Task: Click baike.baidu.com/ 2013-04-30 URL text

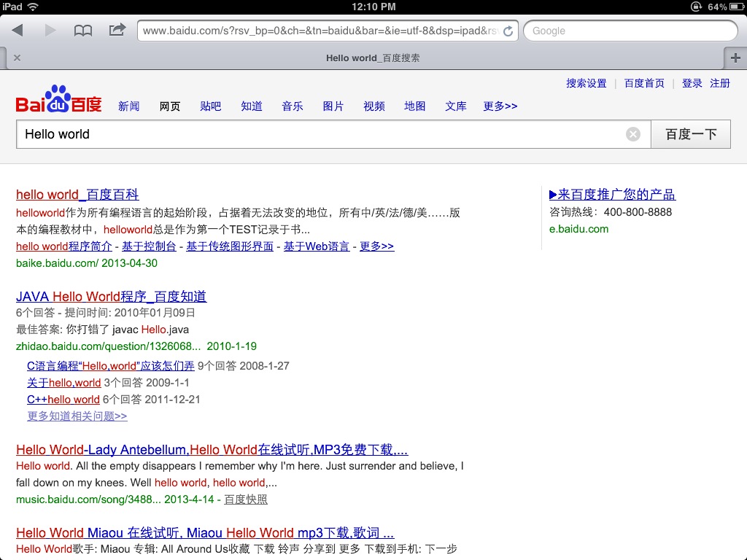Action: pyautogui.click(x=87, y=262)
